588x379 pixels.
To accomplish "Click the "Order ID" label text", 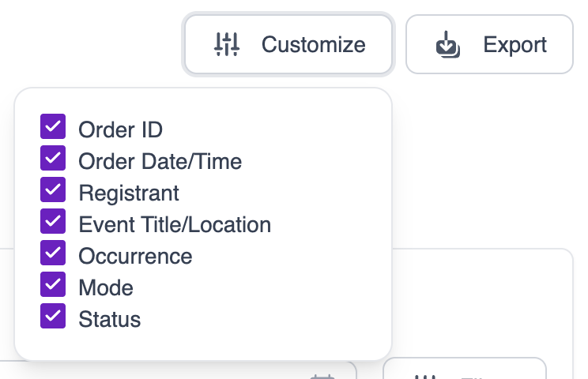I will point(120,129).
